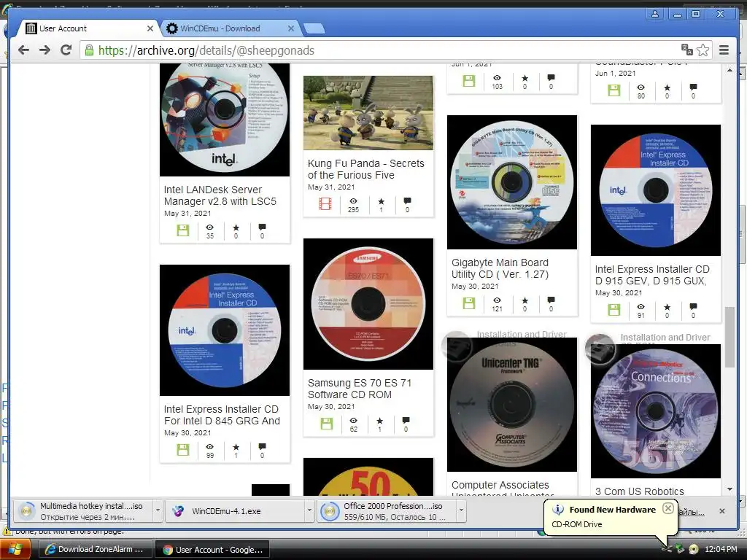The height and width of the screenshot is (560, 747).
Task: Click the eye icon under Intel D 915 GEV
Action: pyautogui.click(x=640, y=307)
